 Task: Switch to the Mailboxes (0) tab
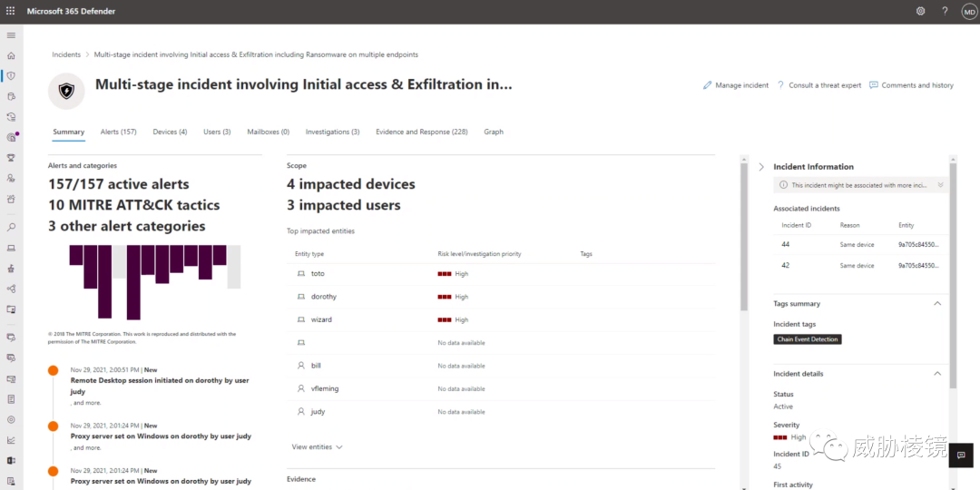pyautogui.click(x=268, y=132)
